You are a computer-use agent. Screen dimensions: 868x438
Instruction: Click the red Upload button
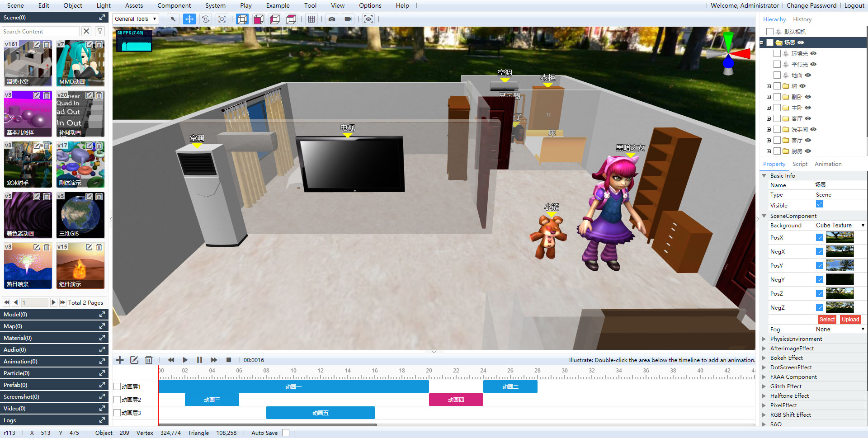850,320
